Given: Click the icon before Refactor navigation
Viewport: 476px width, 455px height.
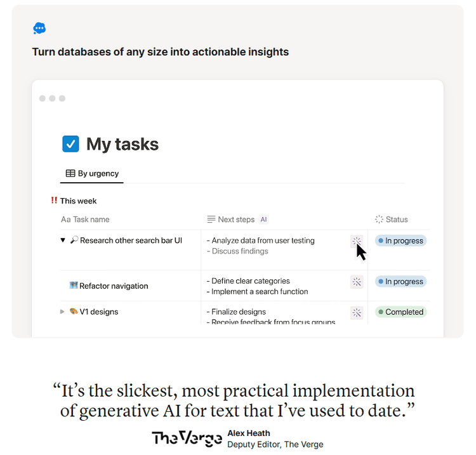Looking at the screenshot, I should [74, 286].
